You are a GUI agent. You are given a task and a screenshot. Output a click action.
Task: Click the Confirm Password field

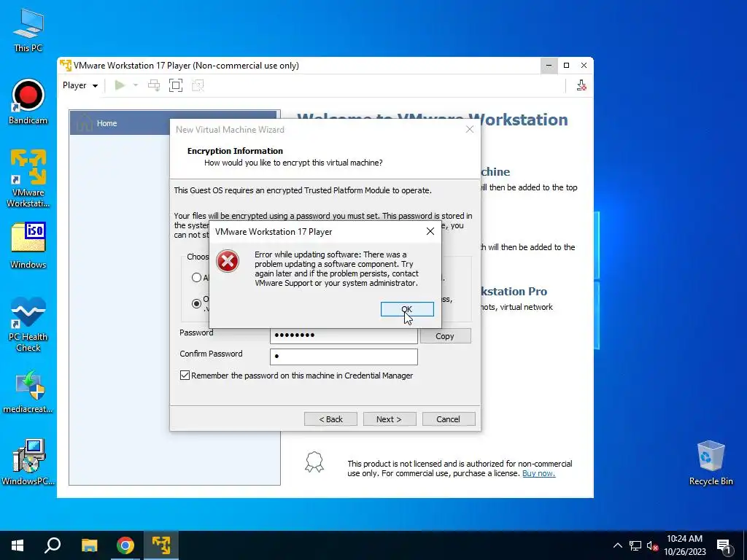tap(344, 357)
